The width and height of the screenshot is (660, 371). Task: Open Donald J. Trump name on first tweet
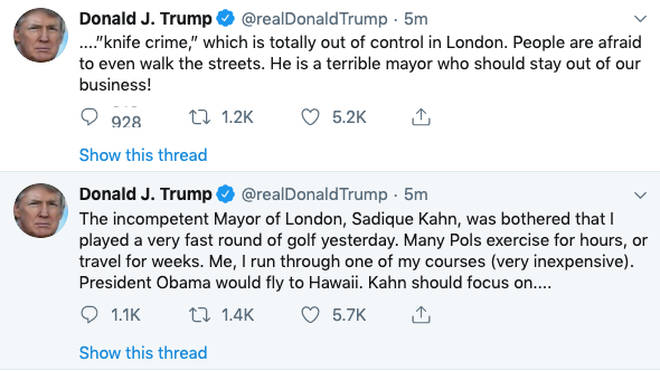point(146,19)
